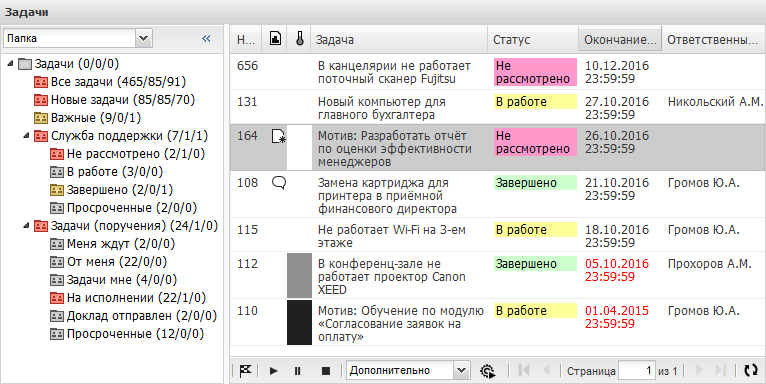Screen dimensions: 766x384
Task: Click the white priority cell of task 164
Action: [x=299, y=147]
